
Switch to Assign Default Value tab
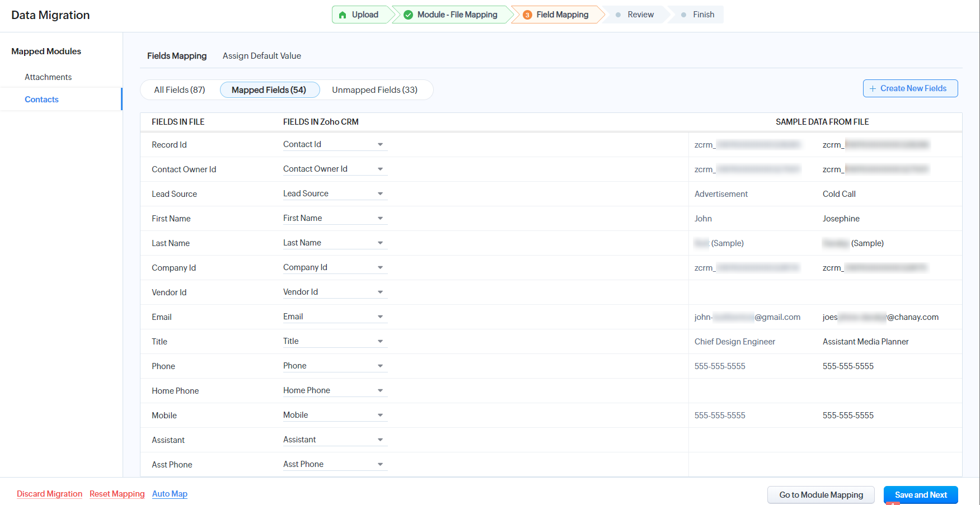click(261, 56)
